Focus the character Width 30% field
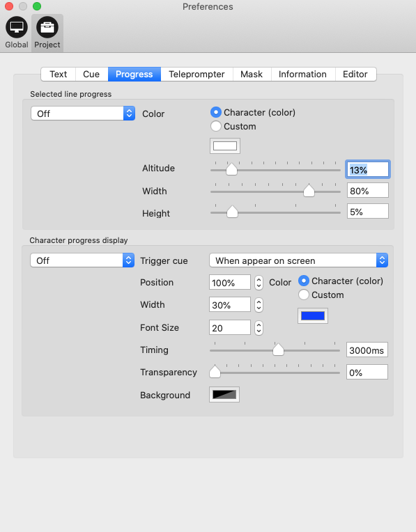 (230, 305)
